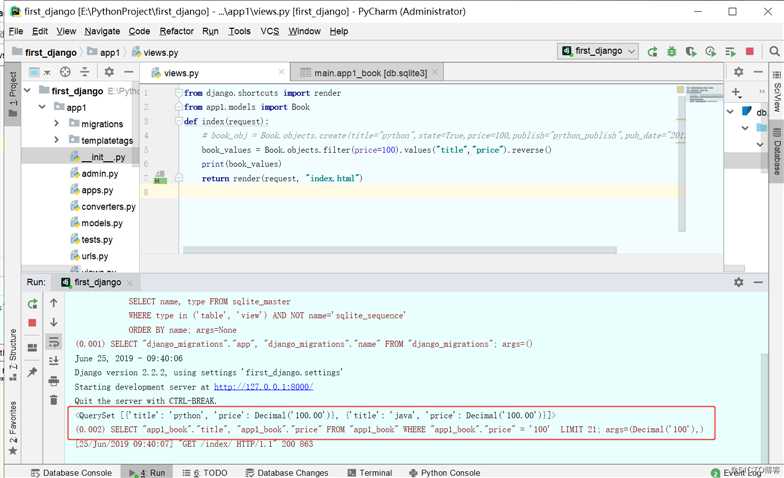Start the profiler run icon
The height and width of the screenshot is (478, 784).
click(x=710, y=52)
